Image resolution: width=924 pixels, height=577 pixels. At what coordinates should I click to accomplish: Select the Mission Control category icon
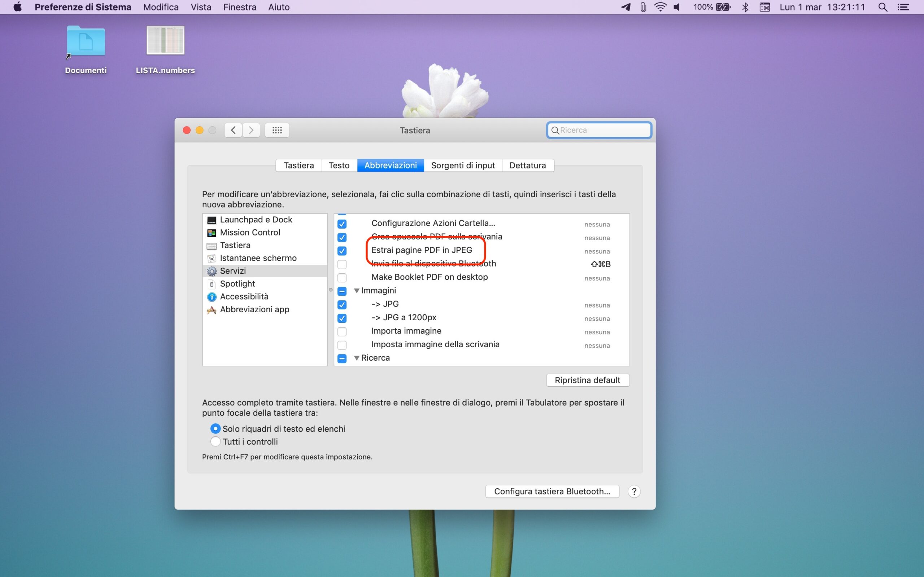(x=212, y=233)
